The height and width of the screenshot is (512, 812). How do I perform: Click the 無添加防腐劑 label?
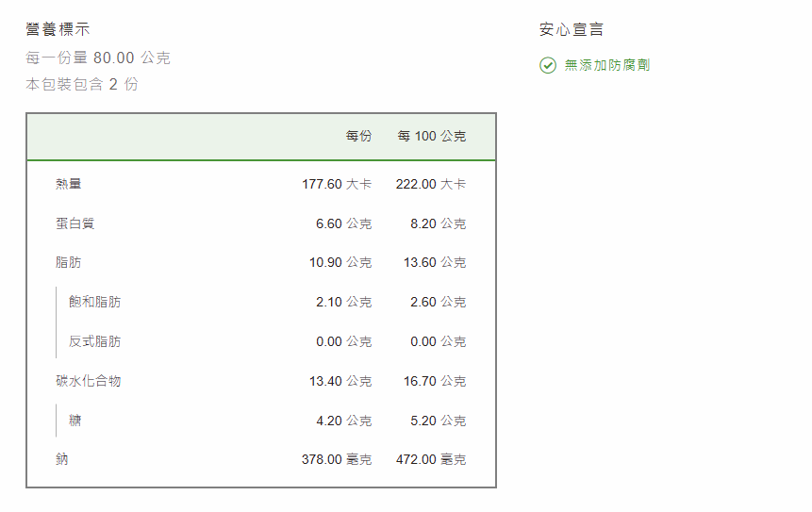pos(606,65)
